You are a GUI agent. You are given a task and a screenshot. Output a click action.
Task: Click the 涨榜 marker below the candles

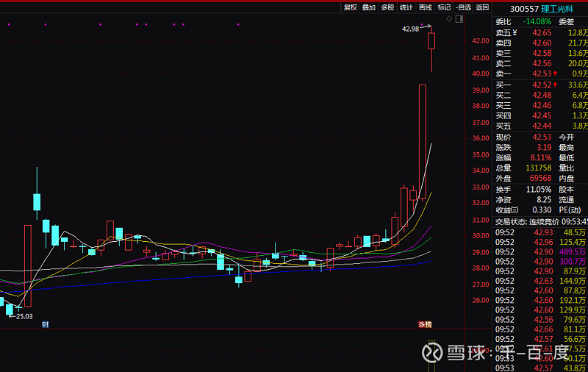(425, 324)
